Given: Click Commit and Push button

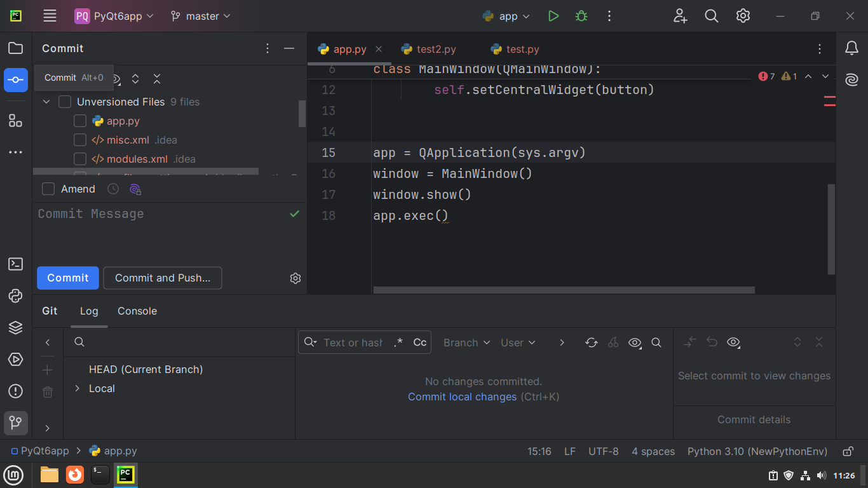Looking at the screenshot, I should 163,278.
